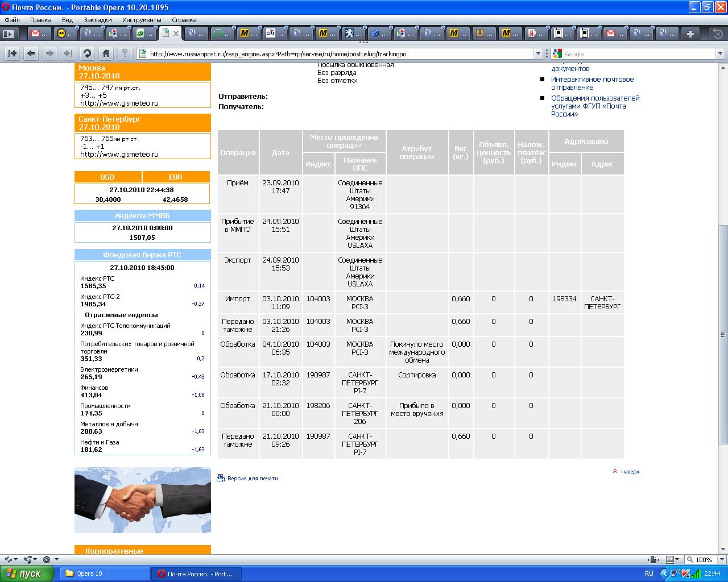
Task: Switch to the blue cube icon tab
Action: coord(380,34)
